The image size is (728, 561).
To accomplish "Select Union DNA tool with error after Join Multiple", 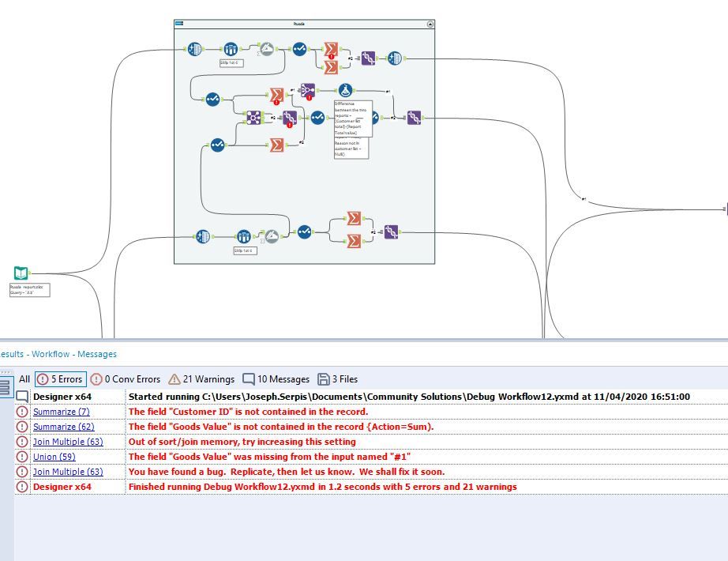I will (290, 118).
